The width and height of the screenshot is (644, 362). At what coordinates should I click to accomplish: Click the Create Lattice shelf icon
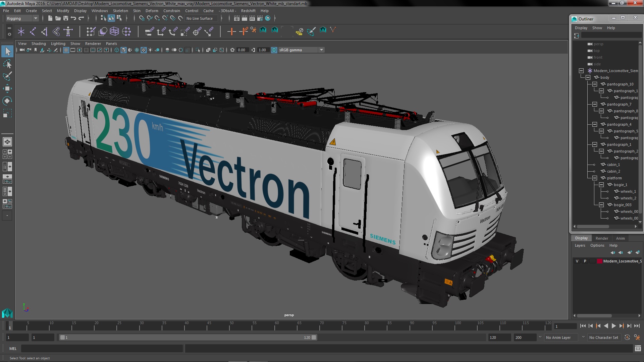[114, 32]
